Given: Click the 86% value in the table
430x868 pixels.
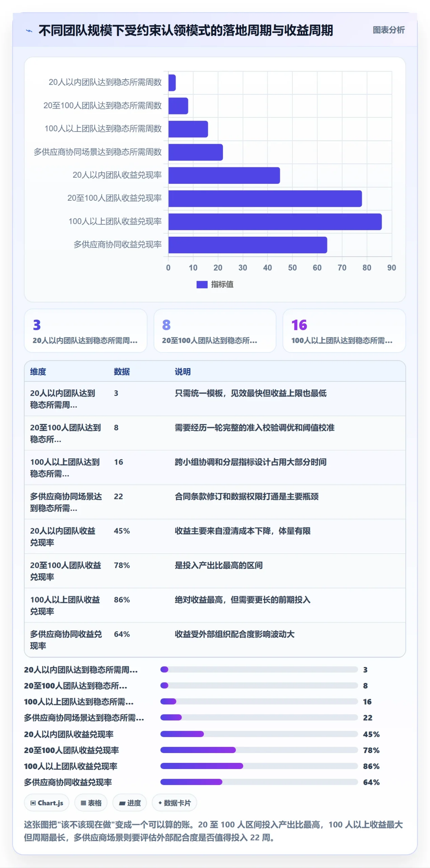Looking at the screenshot, I should pyautogui.click(x=122, y=600).
